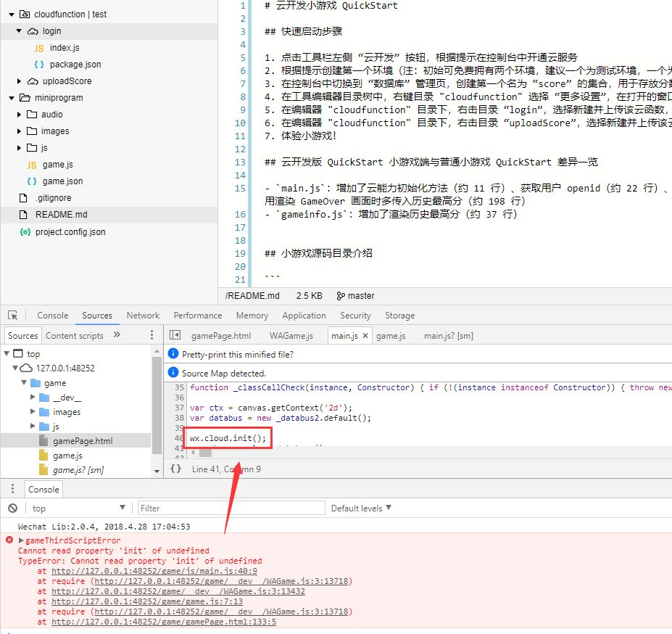Click the pretty print braces button

coord(175,469)
